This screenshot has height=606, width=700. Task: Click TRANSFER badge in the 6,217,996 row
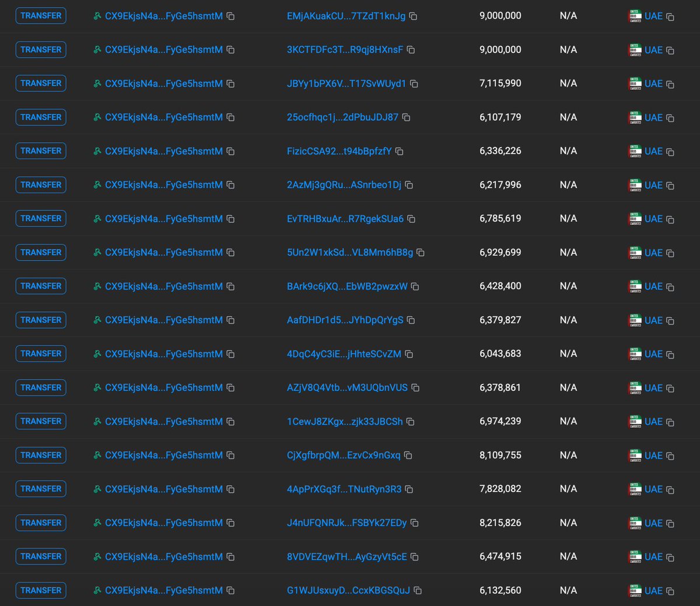41,185
